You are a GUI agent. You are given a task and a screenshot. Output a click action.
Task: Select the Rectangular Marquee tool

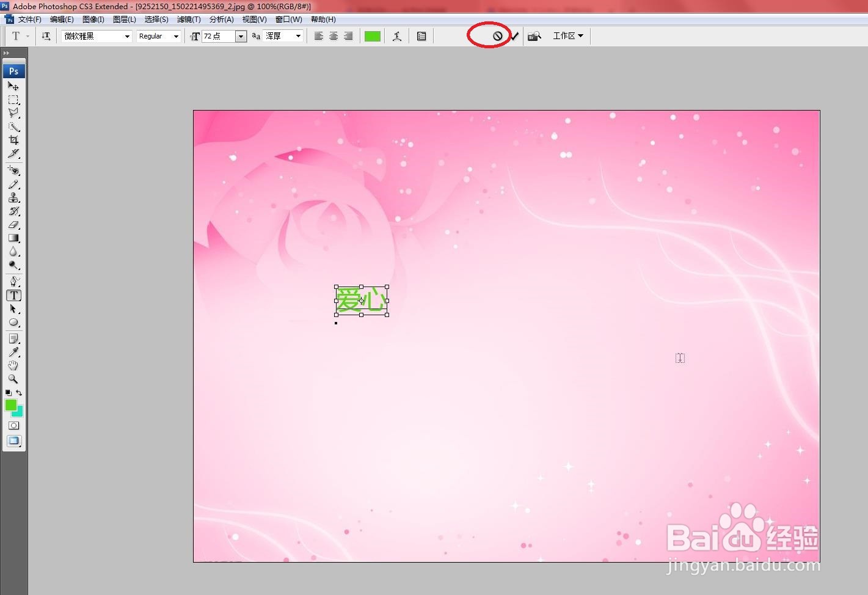[x=13, y=100]
